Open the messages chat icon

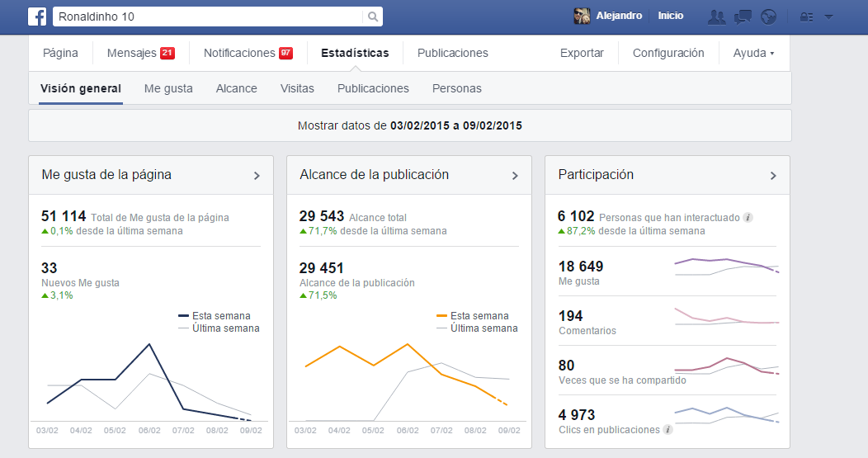click(743, 17)
